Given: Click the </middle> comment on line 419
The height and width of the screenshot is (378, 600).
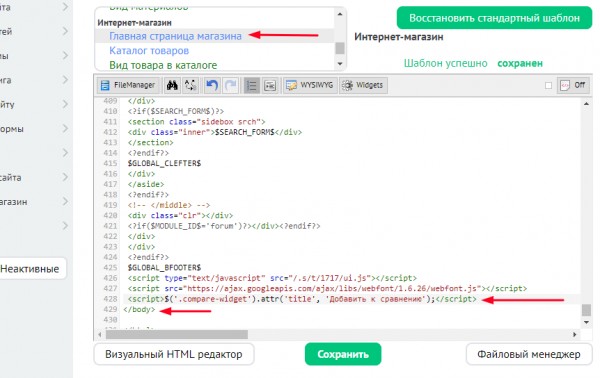Looking at the screenshot, I should coord(169,205).
